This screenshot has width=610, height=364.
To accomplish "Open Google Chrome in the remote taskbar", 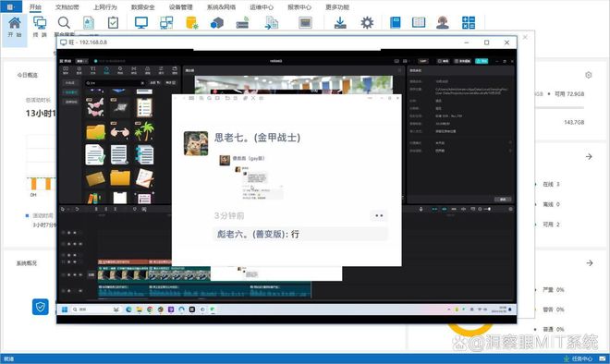I will click(150, 309).
